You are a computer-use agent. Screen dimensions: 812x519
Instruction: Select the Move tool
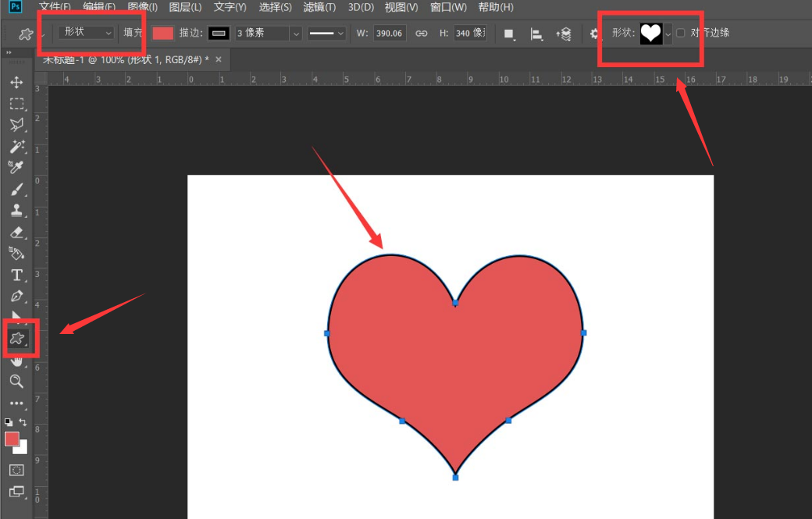click(16, 83)
